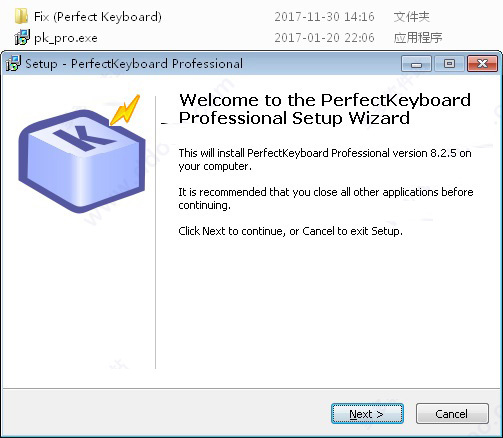Maximize the Setup wizard window

click(449, 63)
